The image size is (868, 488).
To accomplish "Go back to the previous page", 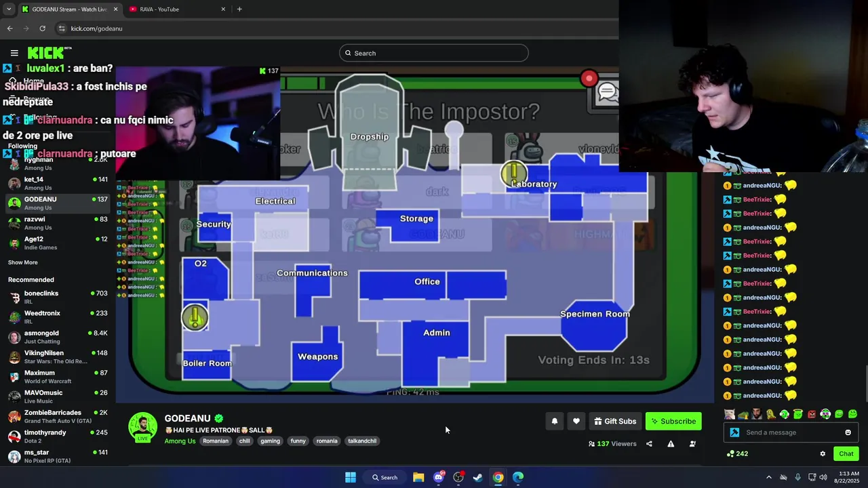I will click(9, 28).
